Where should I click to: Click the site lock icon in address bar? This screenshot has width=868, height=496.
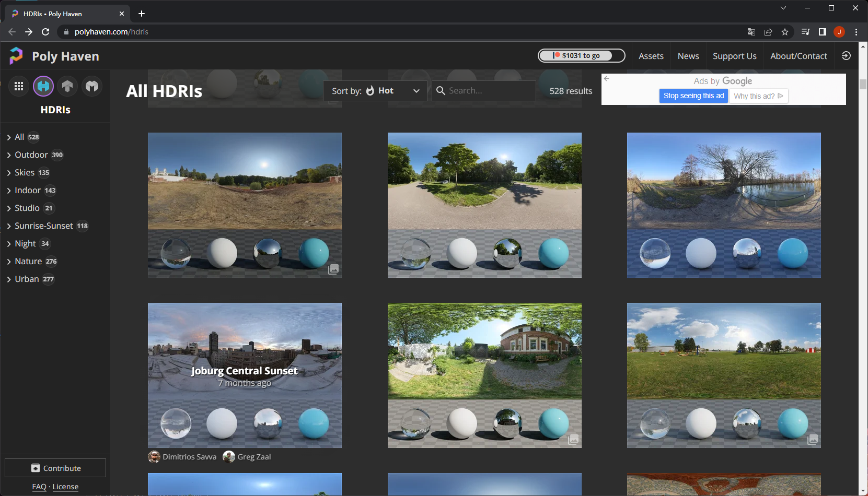(x=66, y=32)
